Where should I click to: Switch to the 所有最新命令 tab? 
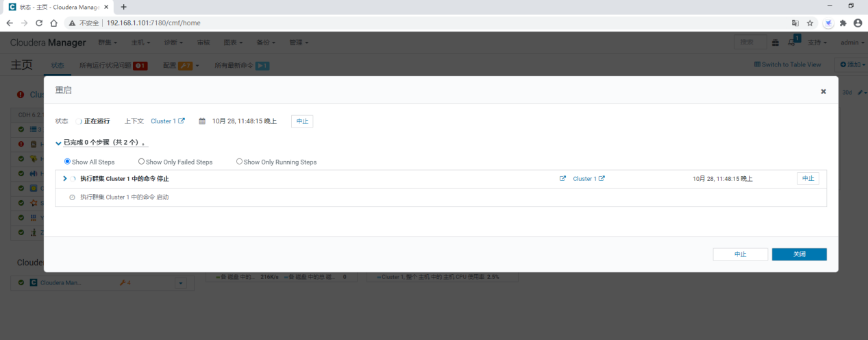(x=242, y=66)
